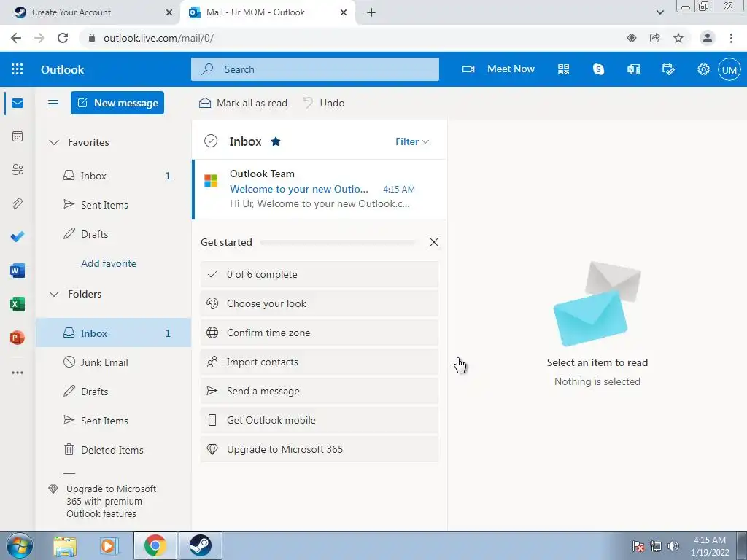Open Settings gear in Outlook header
The width and height of the screenshot is (747, 560).
tap(703, 69)
